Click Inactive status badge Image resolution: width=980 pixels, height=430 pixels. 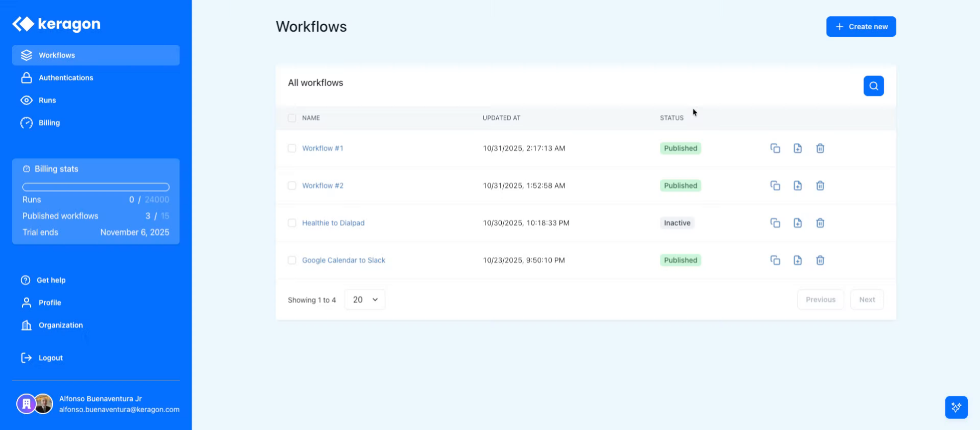point(677,223)
